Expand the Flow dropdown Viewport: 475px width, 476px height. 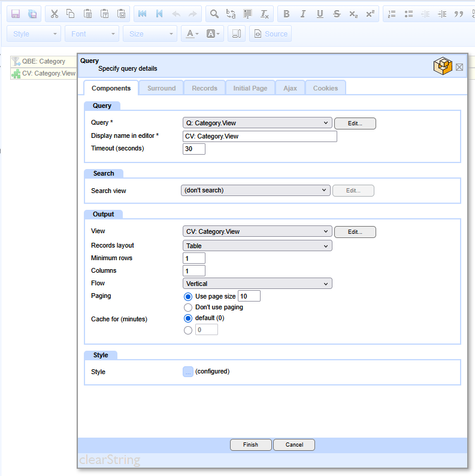coord(257,284)
